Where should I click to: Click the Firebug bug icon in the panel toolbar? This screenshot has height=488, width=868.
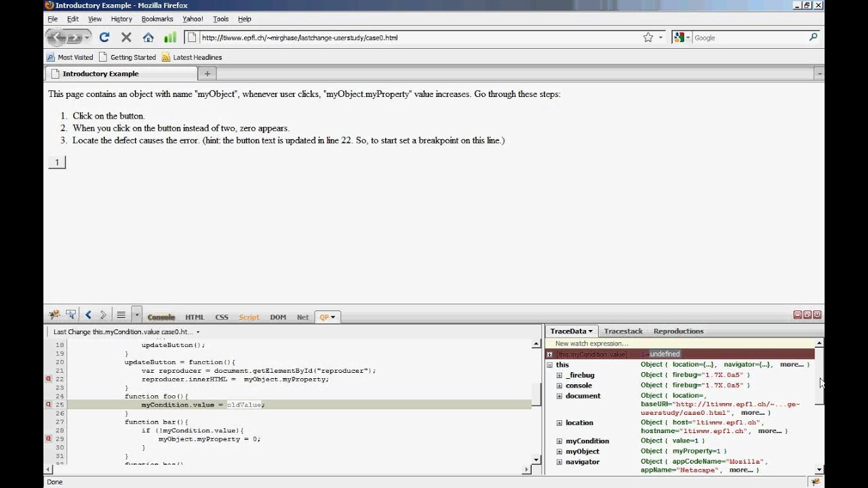pos(54,314)
